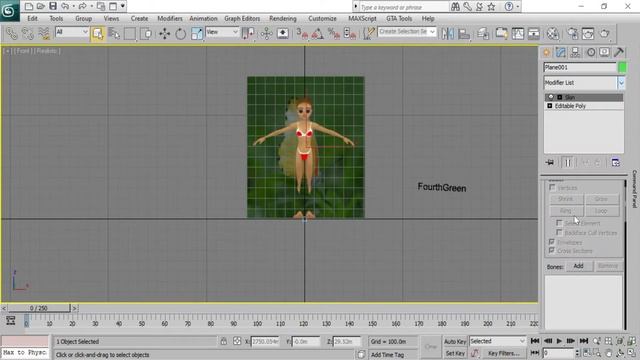Toggle the Cross Sections checkbox
Screen dimensions: 640x360
point(552,251)
